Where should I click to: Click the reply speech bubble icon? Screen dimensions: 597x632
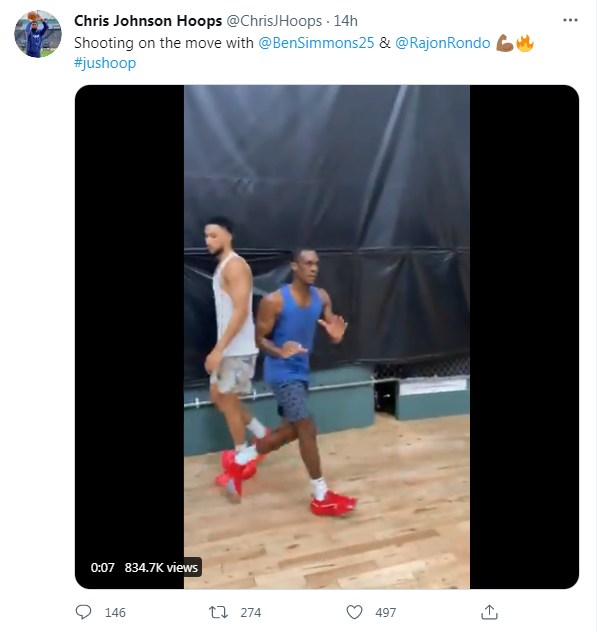pos(83,612)
